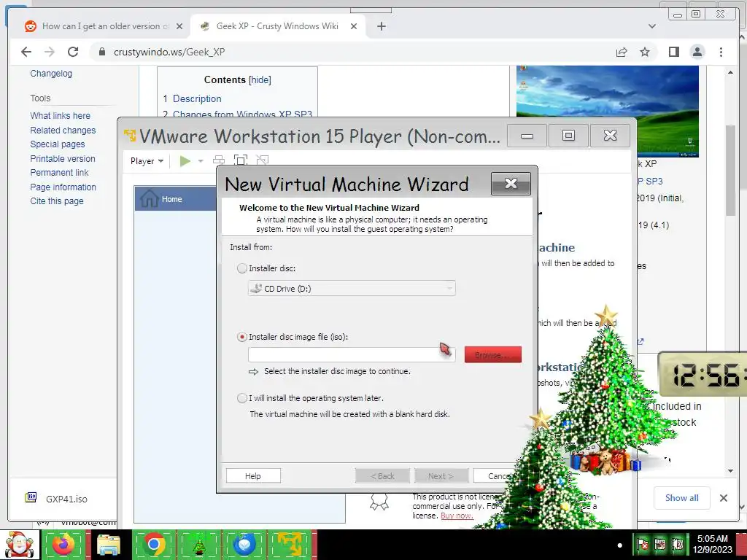Switch to the Geek XP Crusty Windows Wiki tab
This screenshot has width=747, height=560.
click(277, 26)
